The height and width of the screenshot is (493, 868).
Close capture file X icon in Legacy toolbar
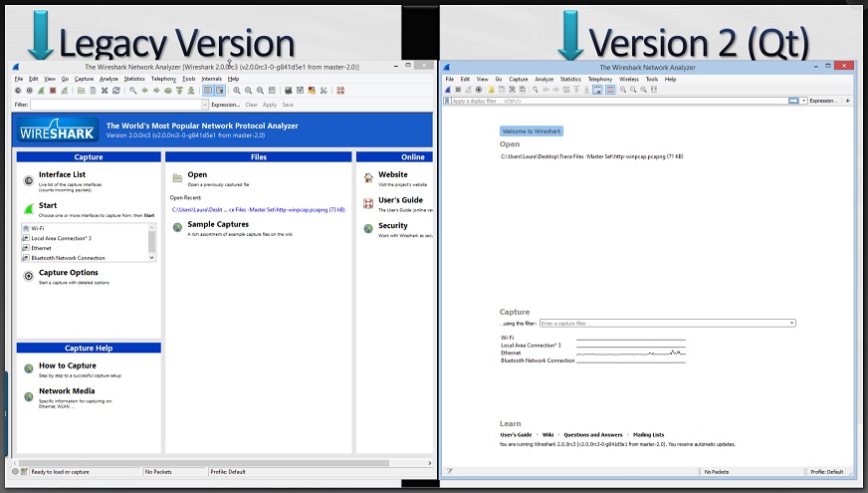[x=105, y=91]
